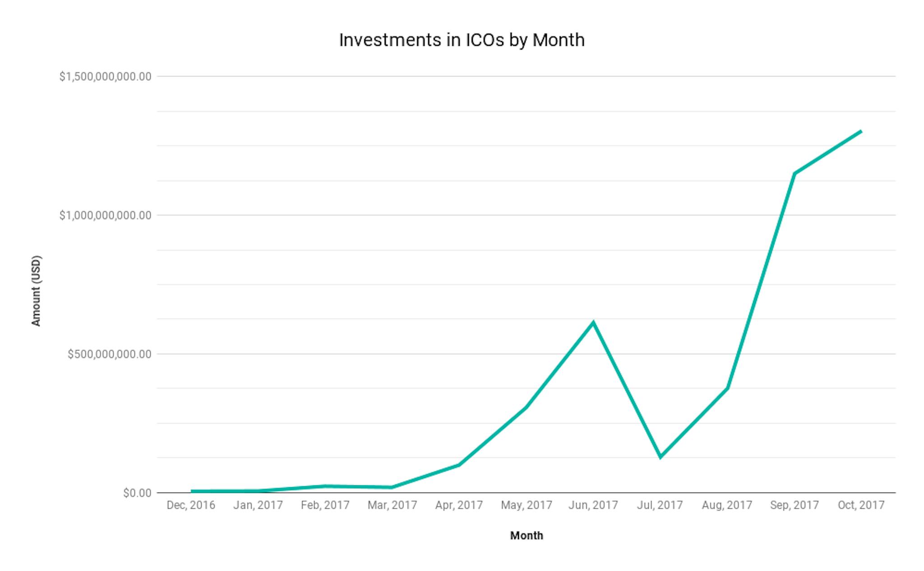Click the Jan, 2017 axis label
Image resolution: width=924 pixels, height=571 pixels.
(x=258, y=505)
